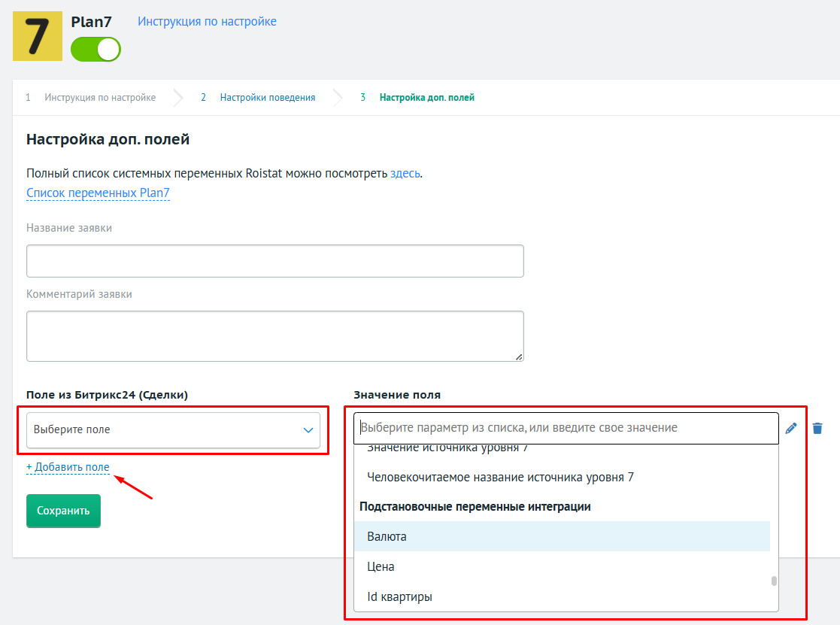
Task: Select 'Валюта' from the list
Action: (562, 537)
